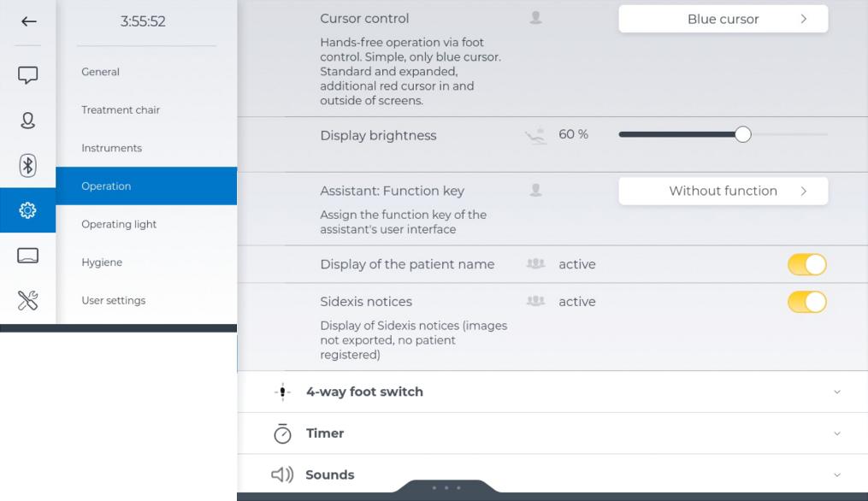Image resolution: width=868 pixels, height=501 pixels.
Task: Click the bottom three-dot pull-up handle
Action: [x=446, y=488]
